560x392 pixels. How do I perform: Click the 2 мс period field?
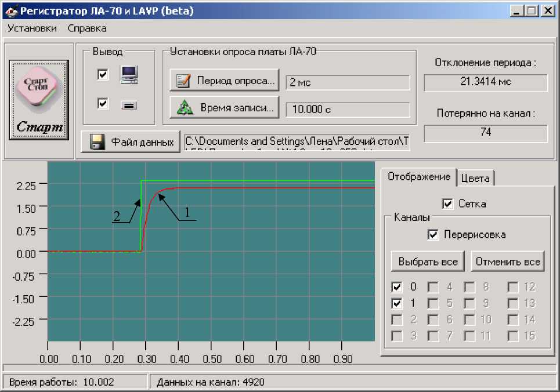coord(348,82)
